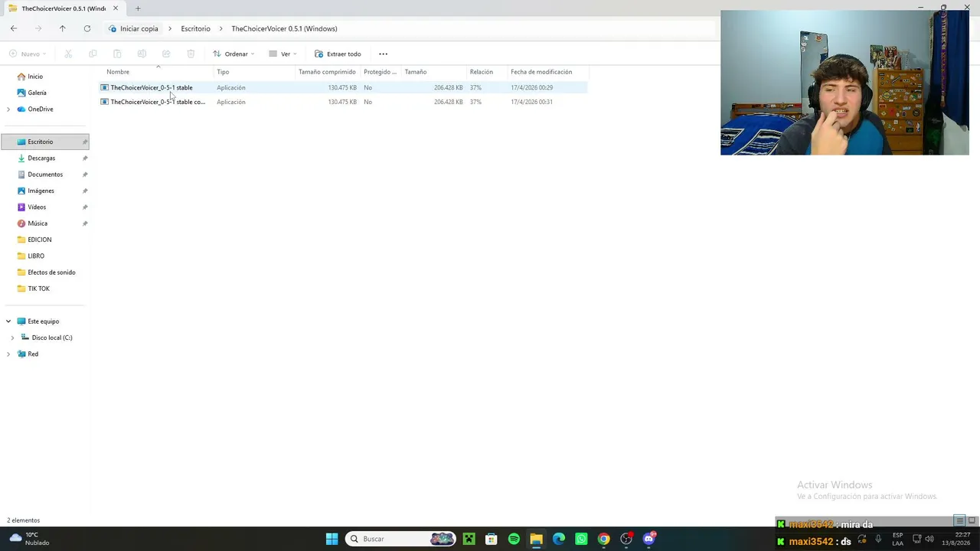Viewport: 980px width, 551px height.
Task: Open Microsoft Edge from the taskbar
Action: click(x=559, y=539)
